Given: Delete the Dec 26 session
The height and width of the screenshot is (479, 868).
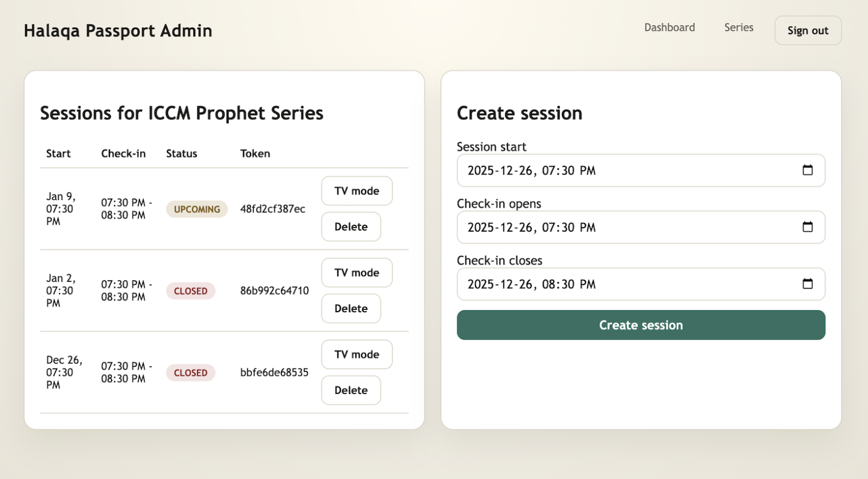Looking at the screenshot, I should coord(351,390).
